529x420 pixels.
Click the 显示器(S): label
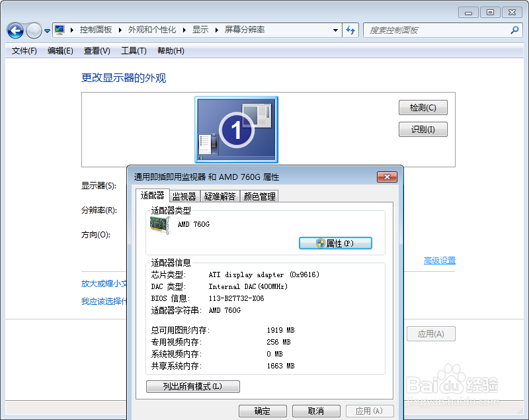[x=99, y=186]
